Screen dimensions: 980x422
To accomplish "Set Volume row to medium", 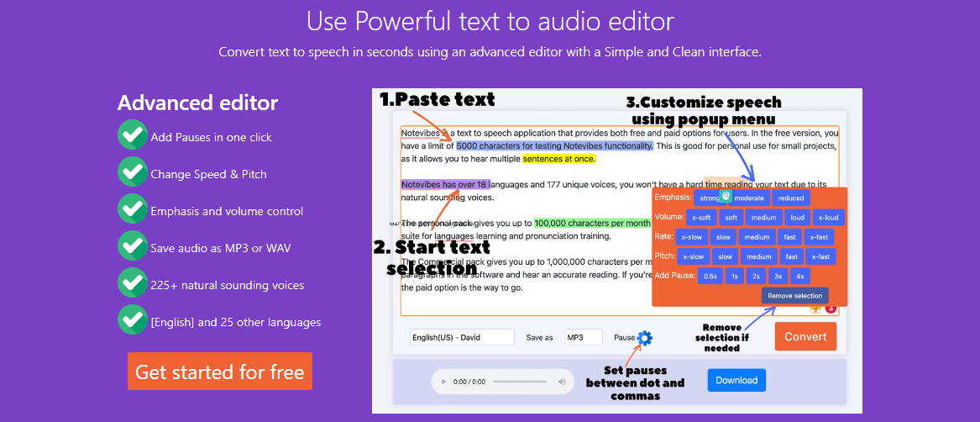I will pyautogui.click(x=763, y=217).
